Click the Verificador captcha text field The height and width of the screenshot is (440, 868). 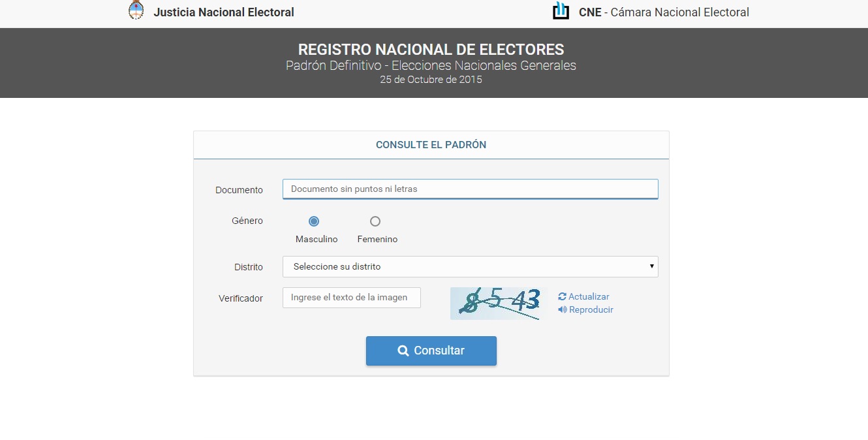tap(351, 298)
